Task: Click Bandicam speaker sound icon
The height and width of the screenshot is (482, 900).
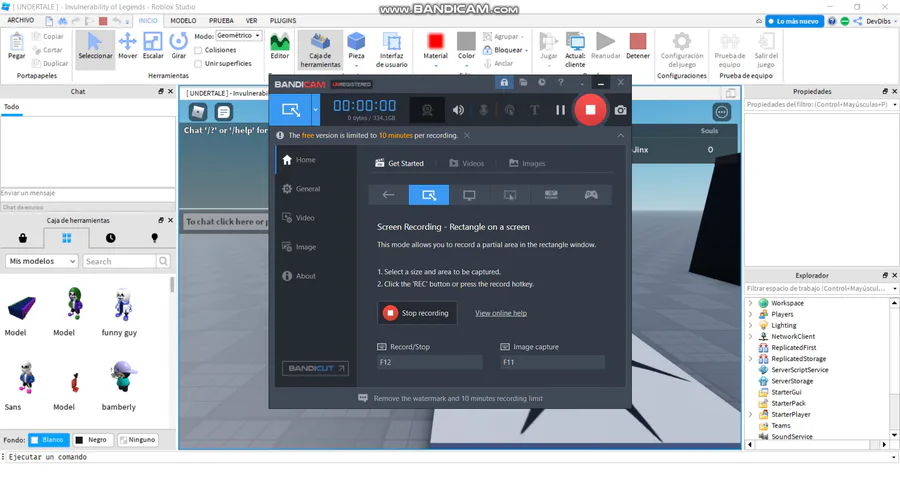Action: pyautogui.click(x=458, y=110)
